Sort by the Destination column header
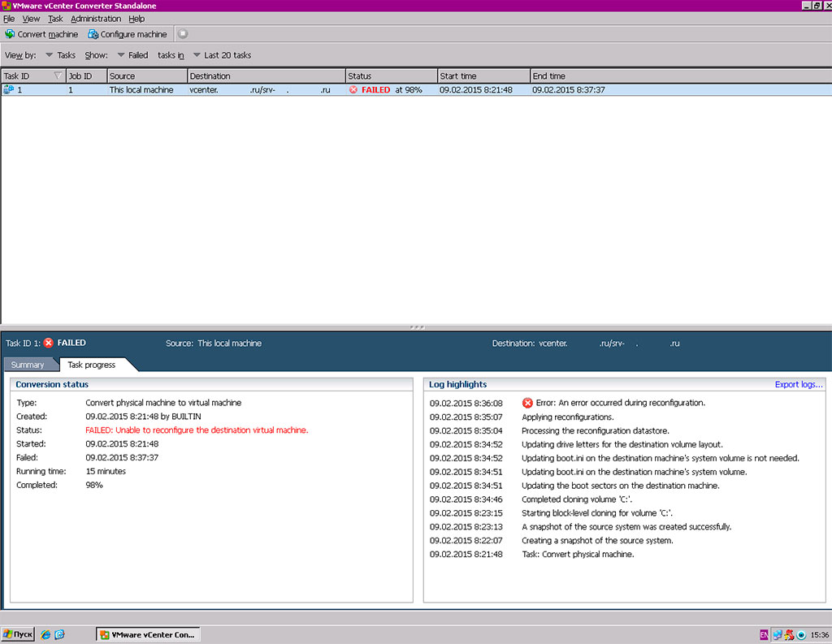This screenshot has width=832, height=644. click(x=266, y=76)
